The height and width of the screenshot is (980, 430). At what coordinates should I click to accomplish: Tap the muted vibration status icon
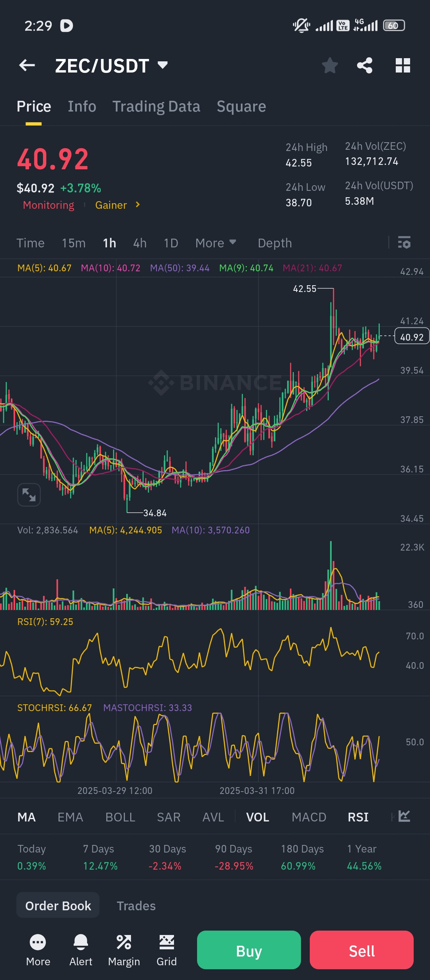tap(301, 25)
